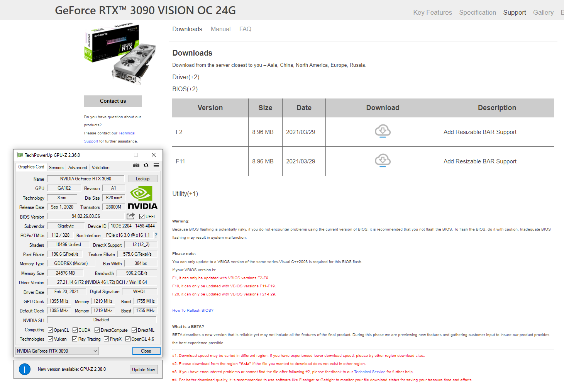Click the RTX 3090 product image

coord(120,54)
